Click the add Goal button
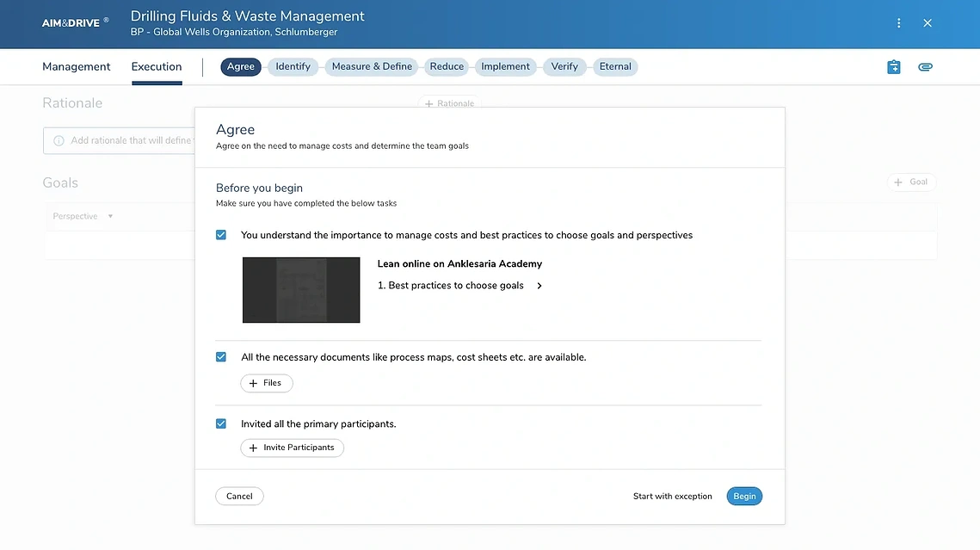The height and width of the screenshot is (550, 980). pos(911,182)
